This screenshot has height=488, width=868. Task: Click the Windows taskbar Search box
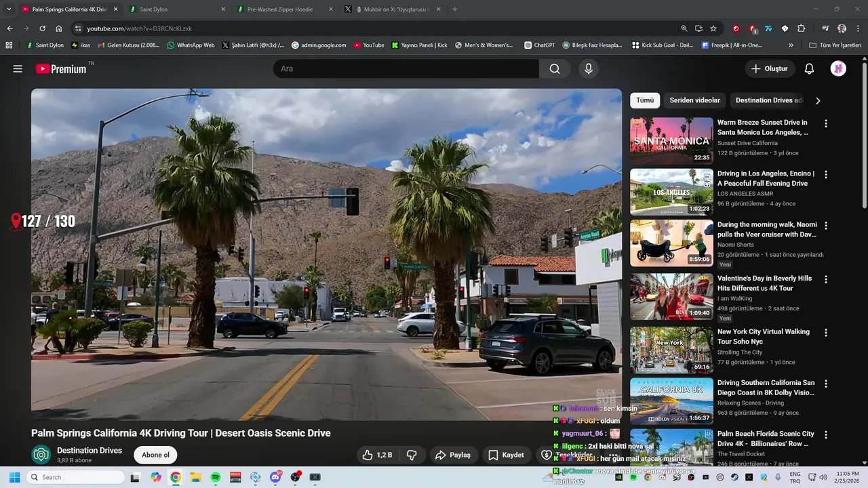[75, 477]
